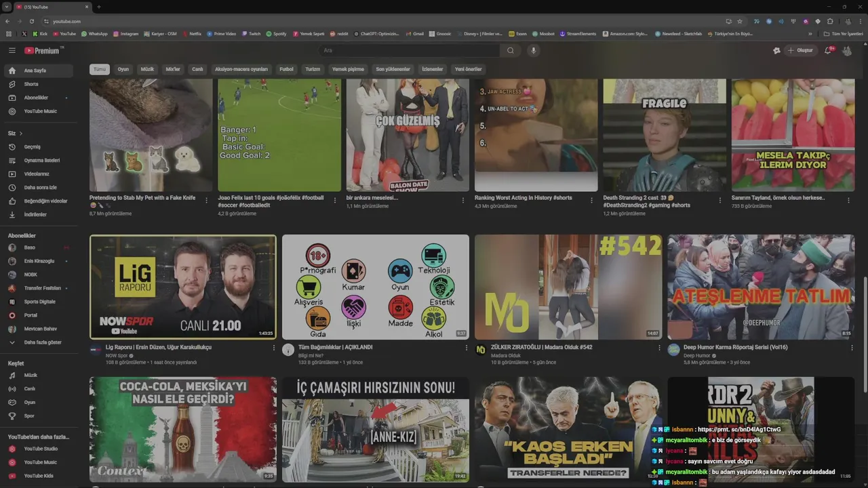This screenshot has width=868, height=488.
Task: Select the Tümü filter chip
Action: click(x=100, y=69)
